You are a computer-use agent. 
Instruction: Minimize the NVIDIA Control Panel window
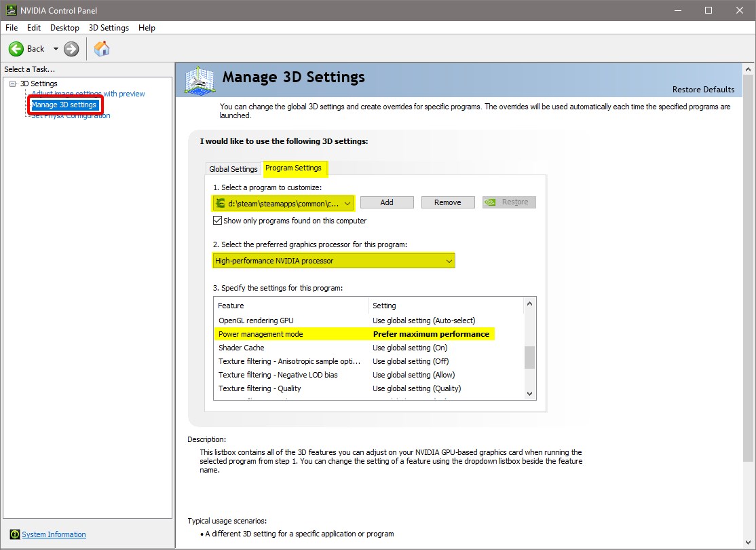[677, 10]
